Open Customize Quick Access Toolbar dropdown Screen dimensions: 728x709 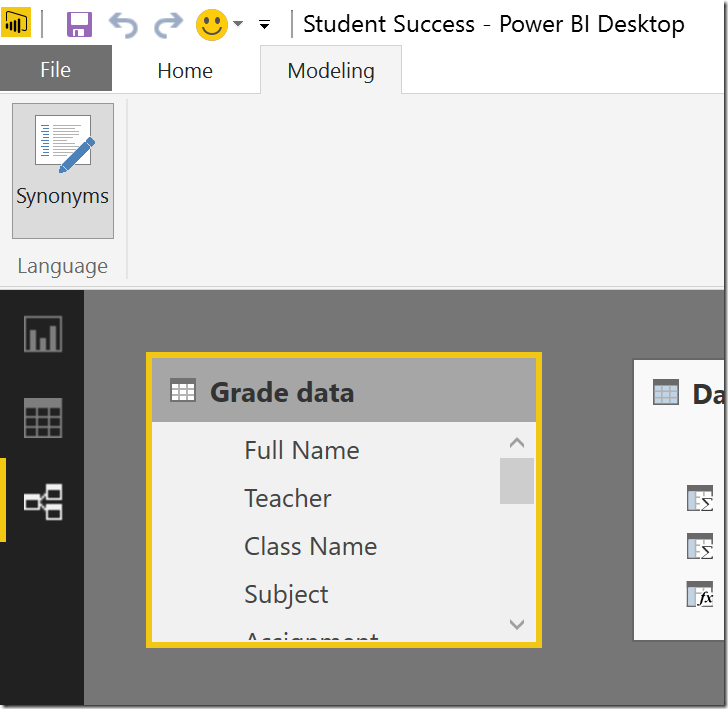click(265, 24)
